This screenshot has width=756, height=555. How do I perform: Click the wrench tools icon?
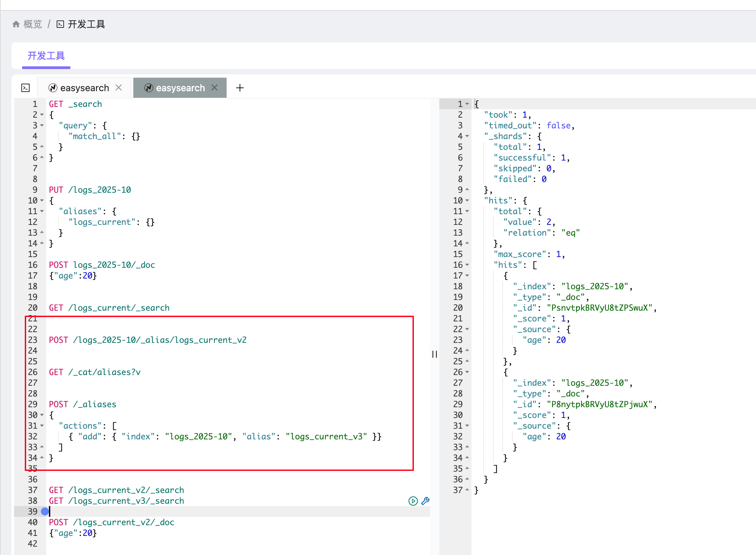point(425,501)
